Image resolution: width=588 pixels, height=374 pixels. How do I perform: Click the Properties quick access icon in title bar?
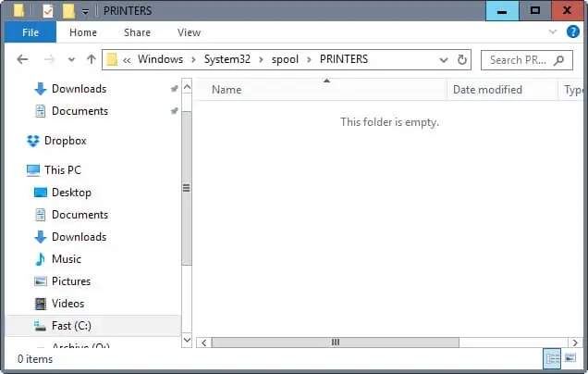(x=48, y=11)
